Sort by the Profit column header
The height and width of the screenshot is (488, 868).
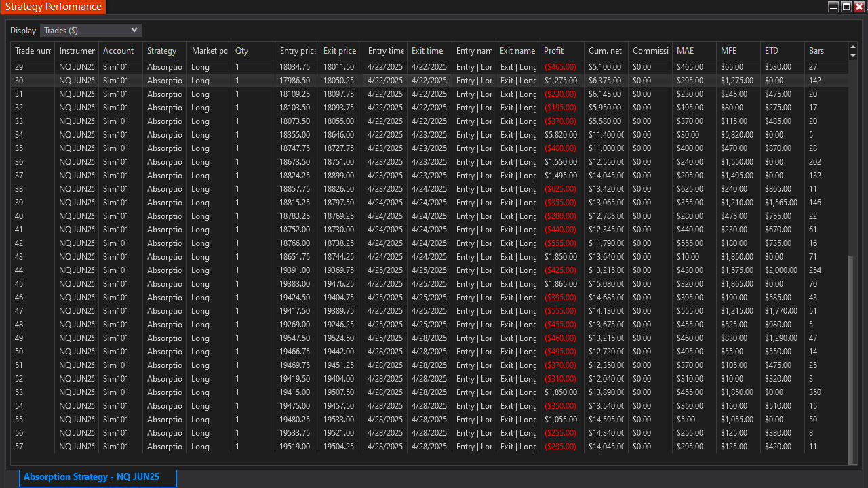click(x=561, y=51)
